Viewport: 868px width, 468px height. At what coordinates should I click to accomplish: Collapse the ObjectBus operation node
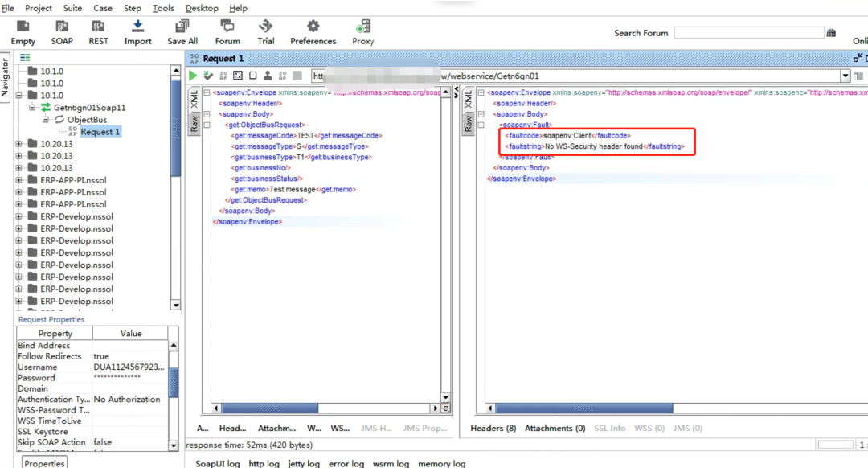coord(45,120)
